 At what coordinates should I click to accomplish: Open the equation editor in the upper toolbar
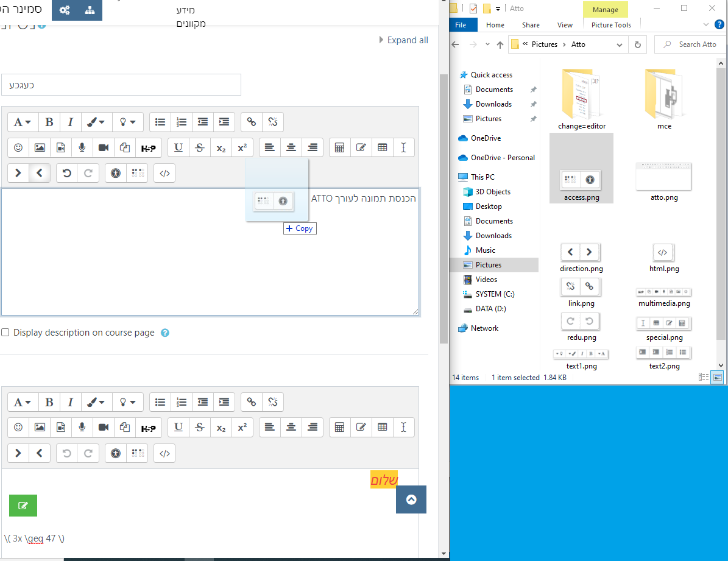340,147
